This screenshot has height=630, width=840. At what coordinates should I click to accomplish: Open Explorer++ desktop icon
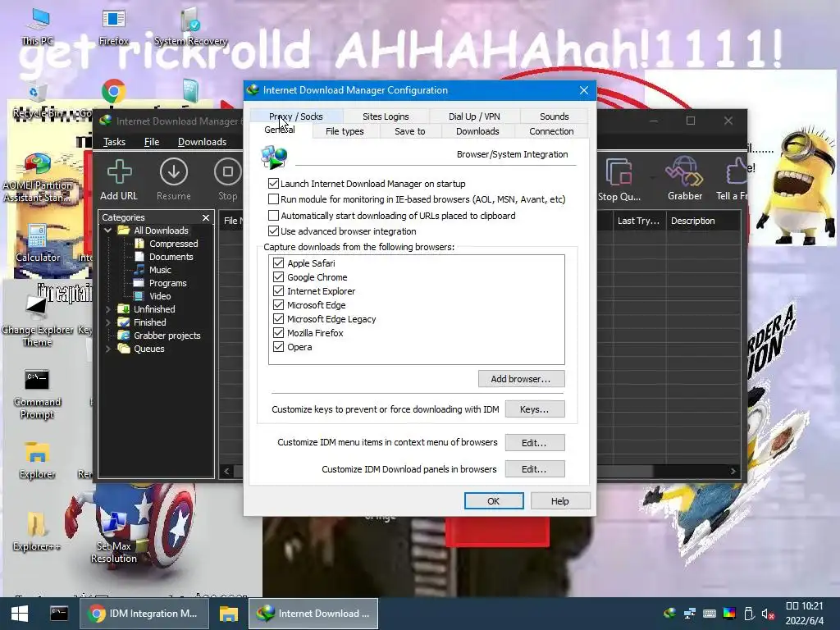click(36, 532)
